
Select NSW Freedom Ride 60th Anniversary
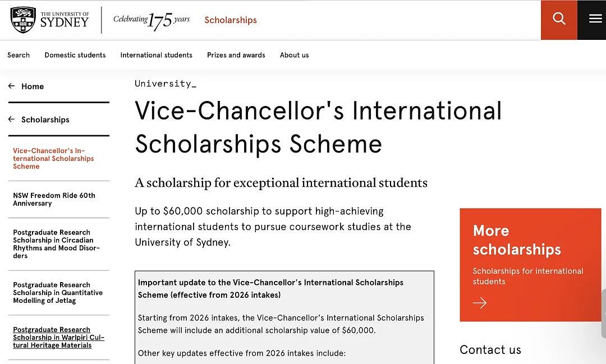tap(54, 200)
